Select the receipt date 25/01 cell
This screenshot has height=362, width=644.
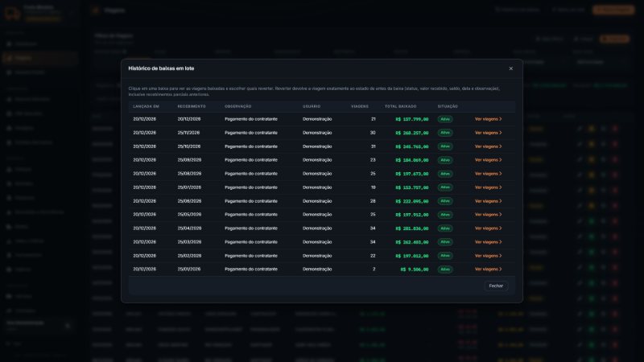click(189, 269)
